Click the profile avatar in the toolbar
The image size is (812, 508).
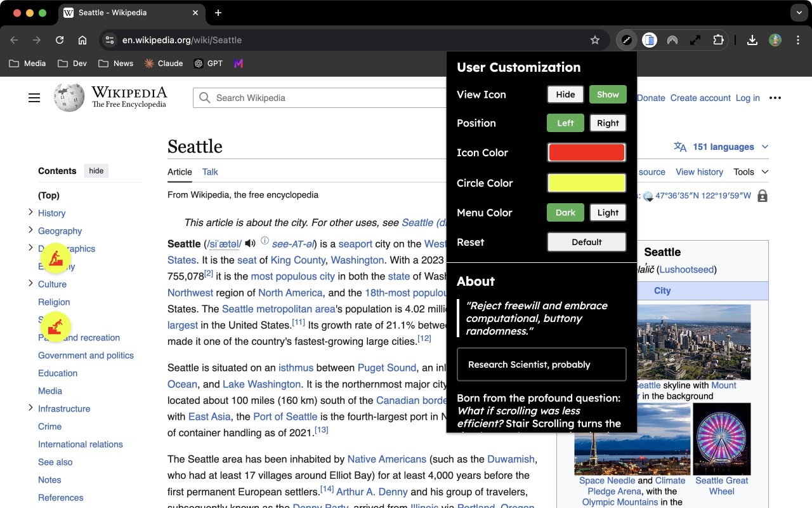(775, 40)
